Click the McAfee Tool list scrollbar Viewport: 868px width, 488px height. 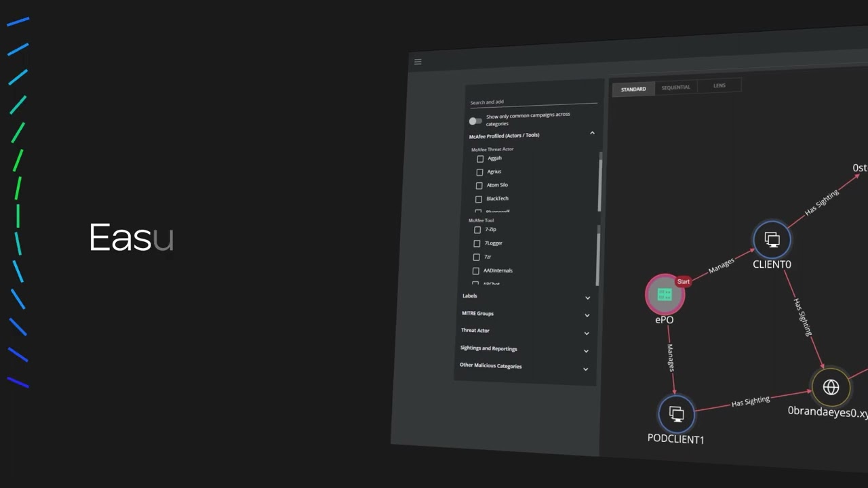coord(597,256)
